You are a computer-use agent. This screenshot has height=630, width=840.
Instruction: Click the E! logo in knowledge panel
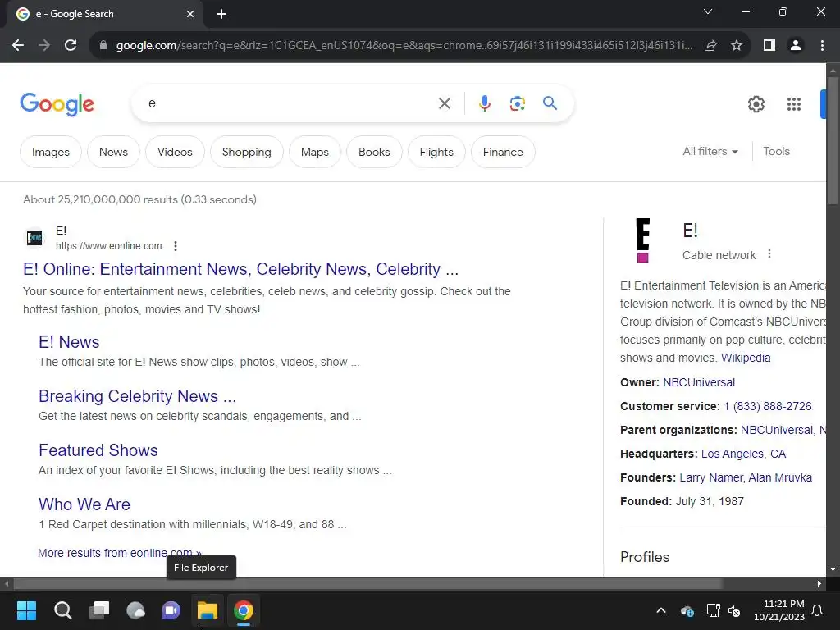click(643, 240)
